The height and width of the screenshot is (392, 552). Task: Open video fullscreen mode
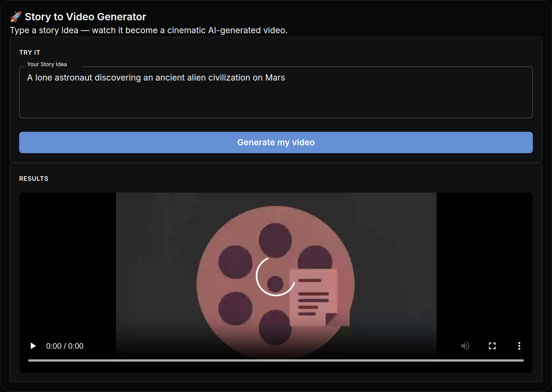(492, 346)
